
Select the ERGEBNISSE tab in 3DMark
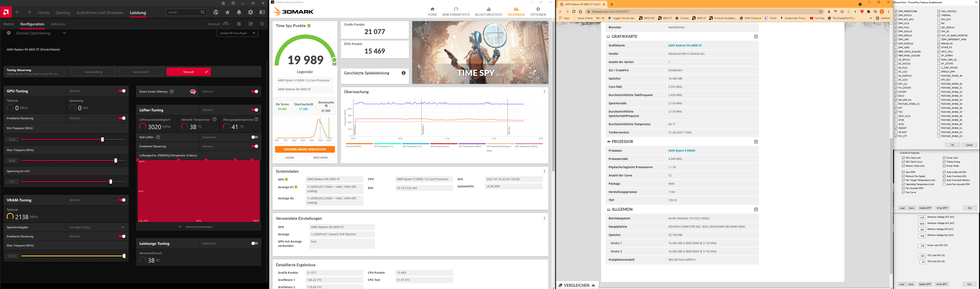tap(516, 11)
